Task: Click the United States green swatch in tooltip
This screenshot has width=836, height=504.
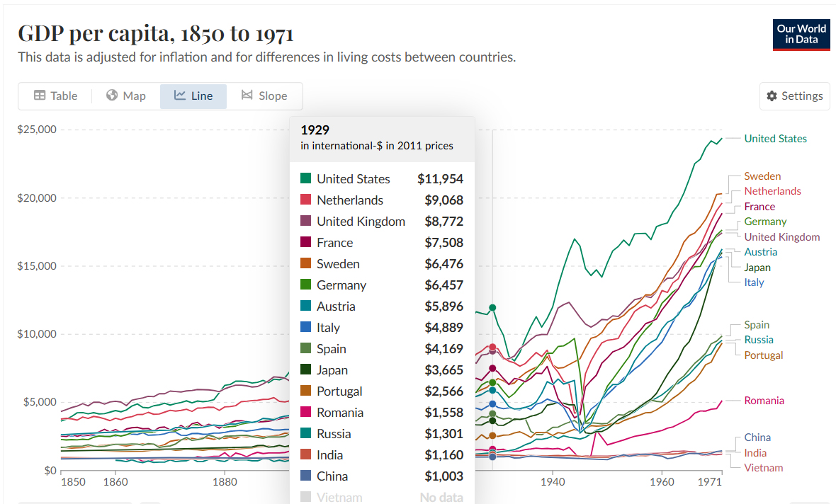Action: pos(306,179)
